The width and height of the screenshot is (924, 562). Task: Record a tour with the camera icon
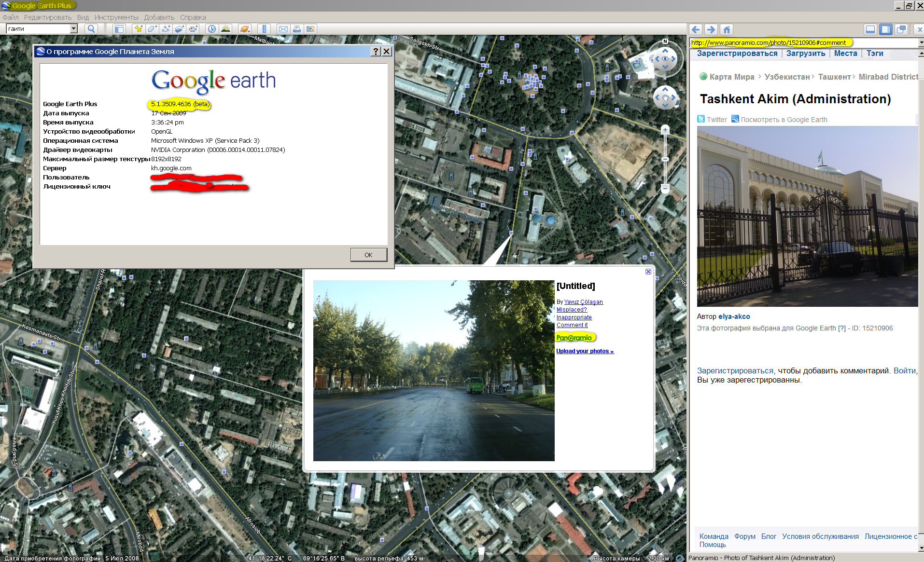(193, 29)
